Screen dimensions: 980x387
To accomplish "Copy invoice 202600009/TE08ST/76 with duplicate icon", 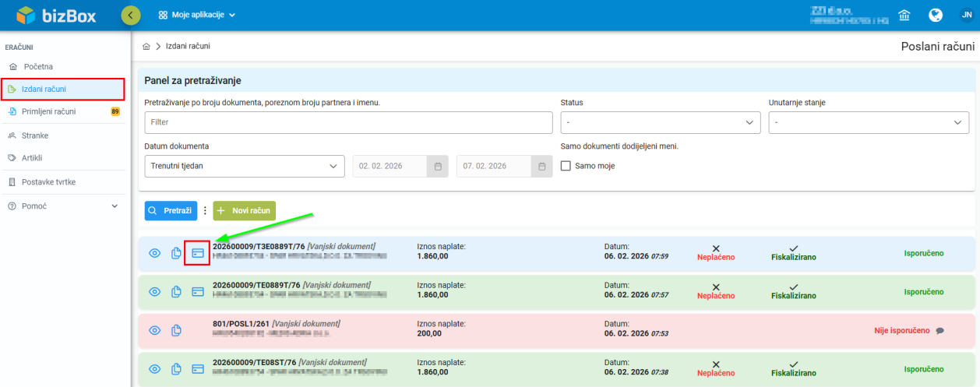I will tap(177, 368).
